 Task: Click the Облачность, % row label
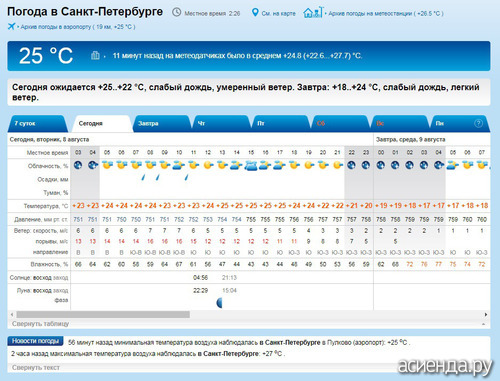(x=48, y=166)
